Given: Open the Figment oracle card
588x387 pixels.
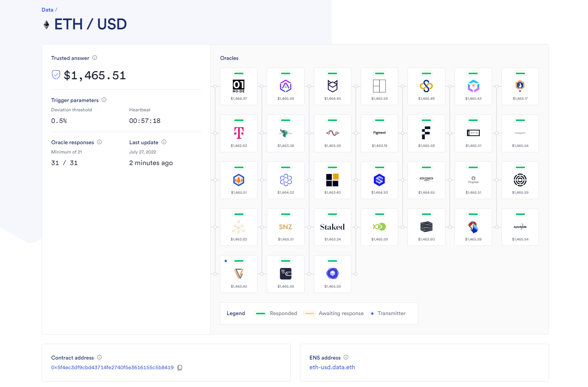Looking at the screenshot, I should click(x=379, y=133).
